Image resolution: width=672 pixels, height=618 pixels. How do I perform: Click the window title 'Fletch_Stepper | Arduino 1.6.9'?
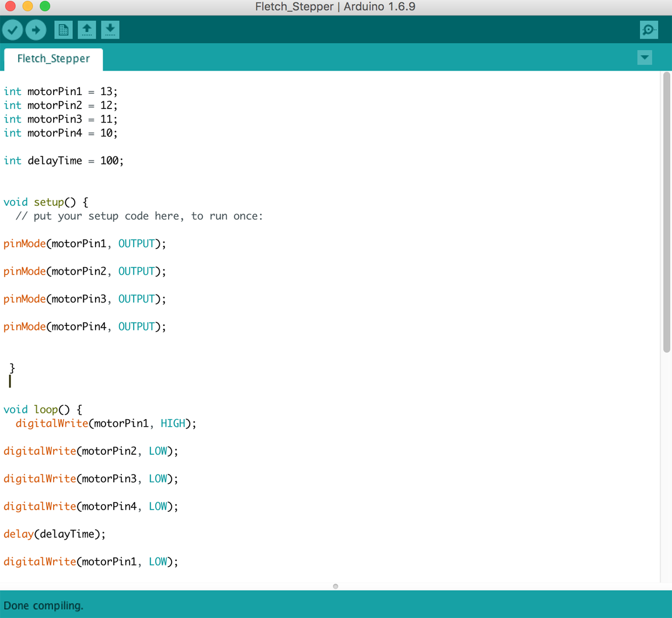335,7
